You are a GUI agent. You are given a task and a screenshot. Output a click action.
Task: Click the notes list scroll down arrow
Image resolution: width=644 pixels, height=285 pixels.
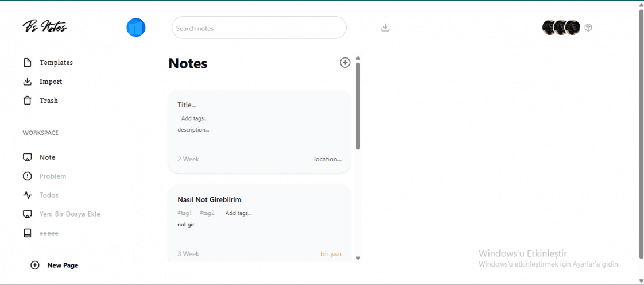[x=358, y=258]
